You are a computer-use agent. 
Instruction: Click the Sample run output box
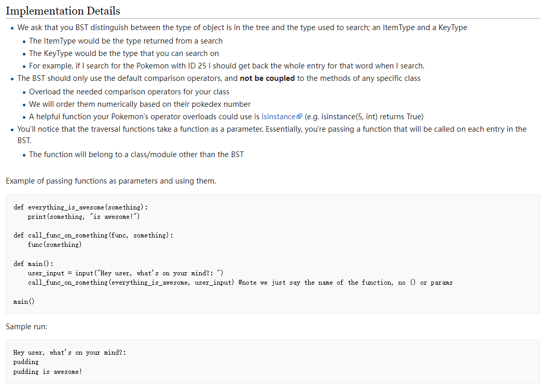pyautogui.click(x=270, y=361)
